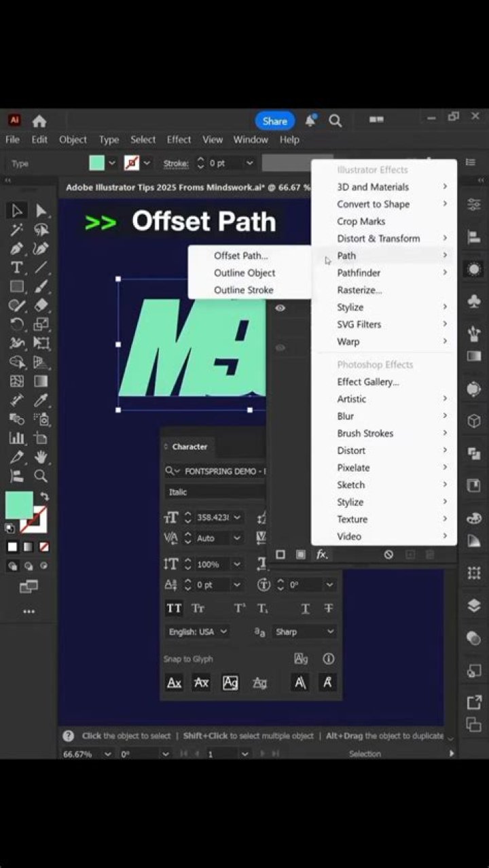Select the Gradient tool
Image resolution: width=489 pixels, height=868 pixels.
point(41,381)
